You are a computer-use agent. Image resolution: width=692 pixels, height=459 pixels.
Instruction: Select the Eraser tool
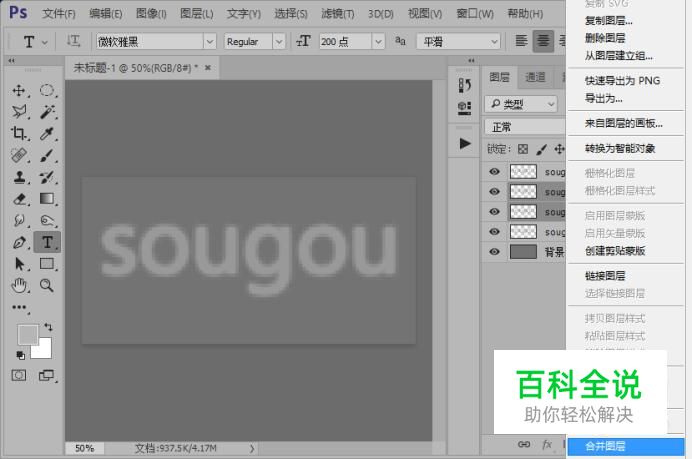tap(19, 199)
